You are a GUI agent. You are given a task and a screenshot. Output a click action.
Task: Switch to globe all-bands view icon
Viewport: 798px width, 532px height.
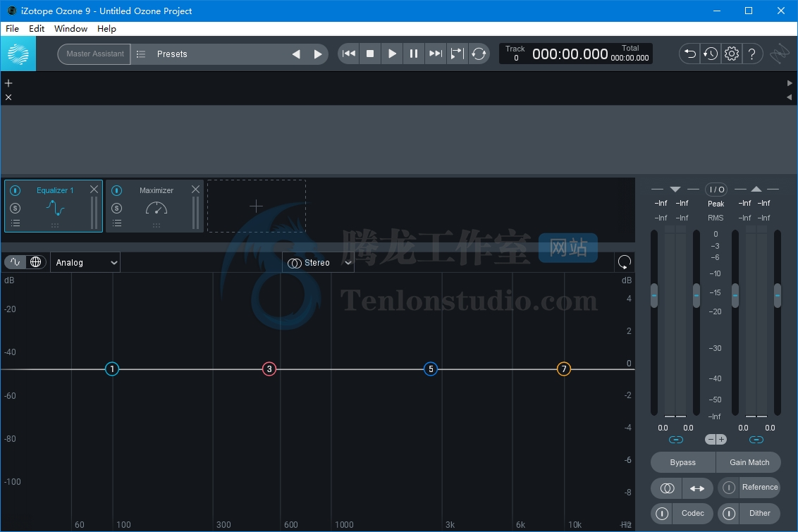pyautogui.click(x=36, y=262)
